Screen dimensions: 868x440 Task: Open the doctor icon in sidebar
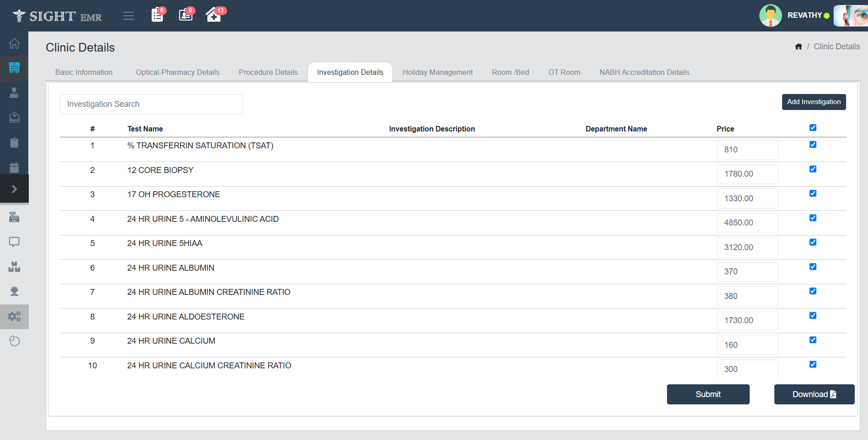(14, 93)
